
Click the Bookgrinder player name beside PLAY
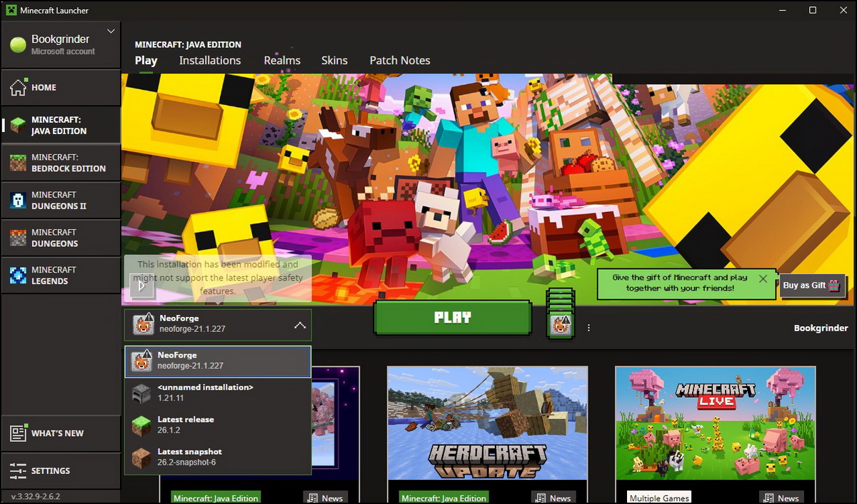(820, 328)
